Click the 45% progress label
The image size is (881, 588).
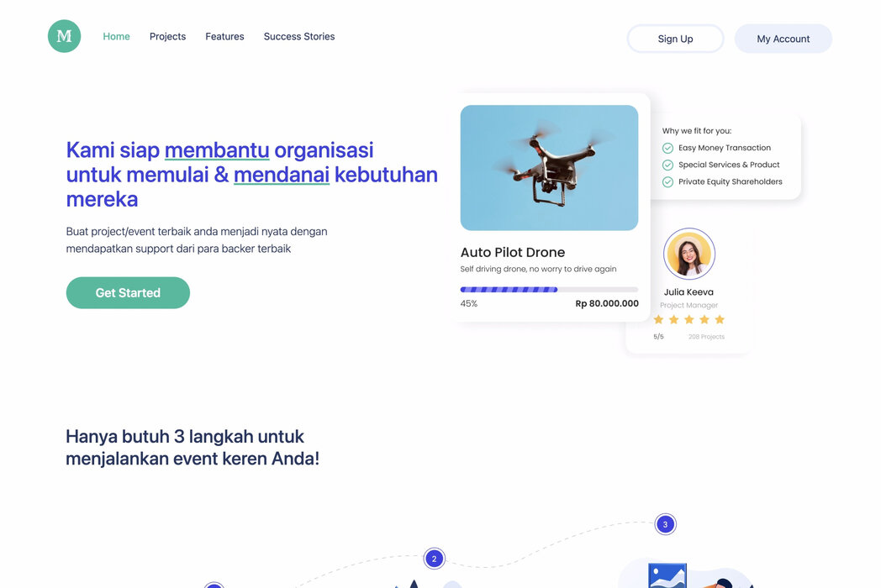click(x=468, y=304)
